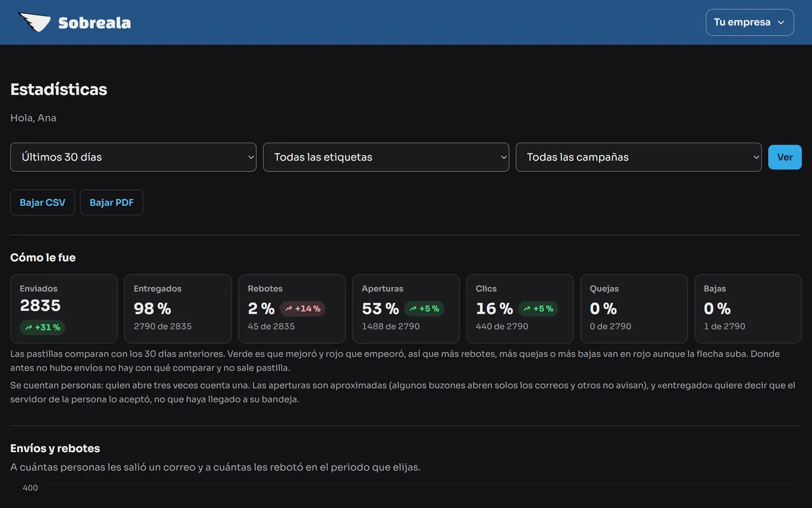The height and width of the screenshot is (508, 812).
Task: Click the 1488 de 2790 opens count
Action: pyautogui.click(x=391, y=326)
